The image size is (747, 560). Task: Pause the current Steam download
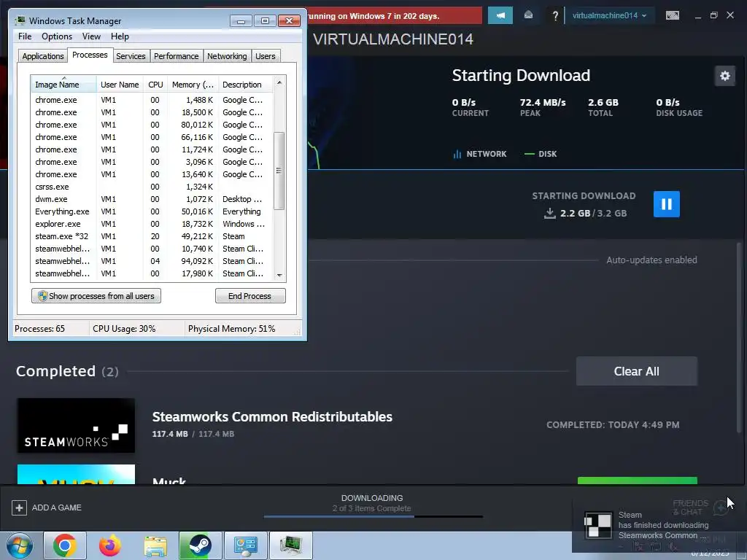(666, 204)
